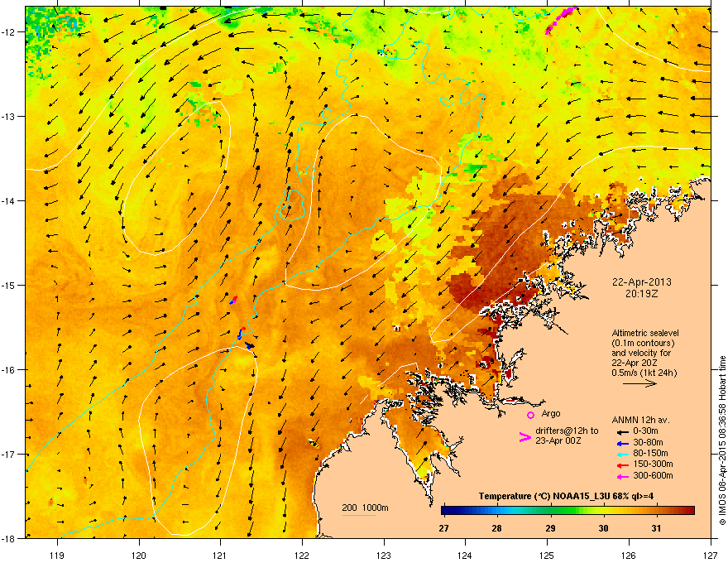Click the '0.5m/s (1kt 24h)' text
This screenshot has width=728, height=563.
[x=644, y=373]
